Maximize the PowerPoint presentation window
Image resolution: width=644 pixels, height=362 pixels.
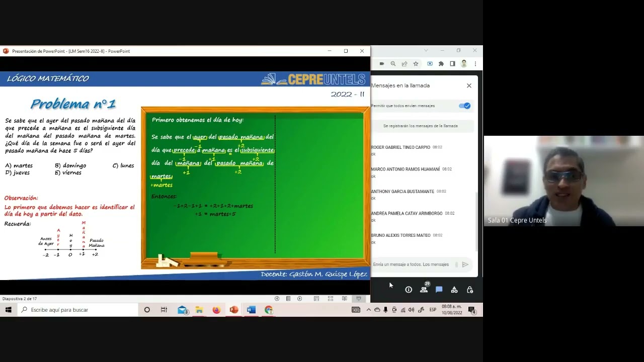coord(346,51)
